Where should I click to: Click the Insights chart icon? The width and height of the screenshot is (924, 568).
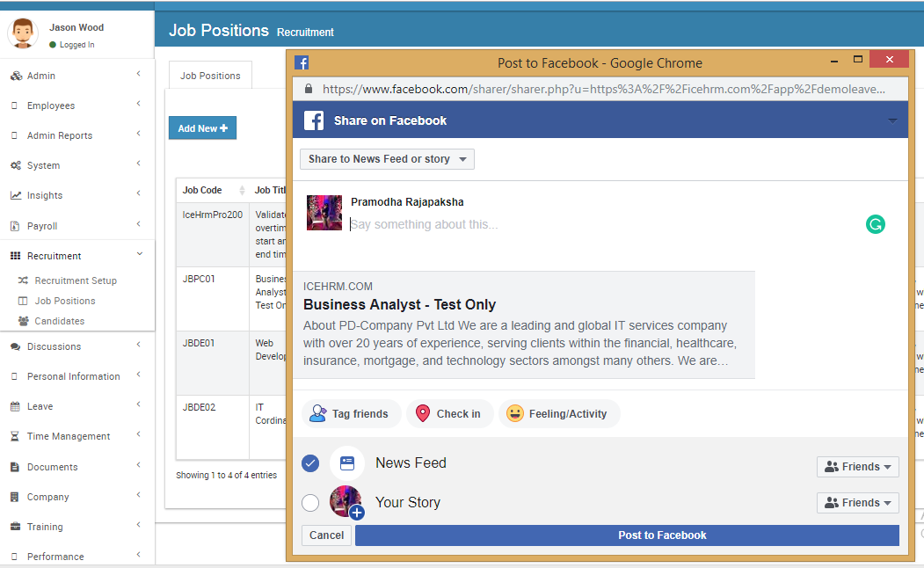16,195
